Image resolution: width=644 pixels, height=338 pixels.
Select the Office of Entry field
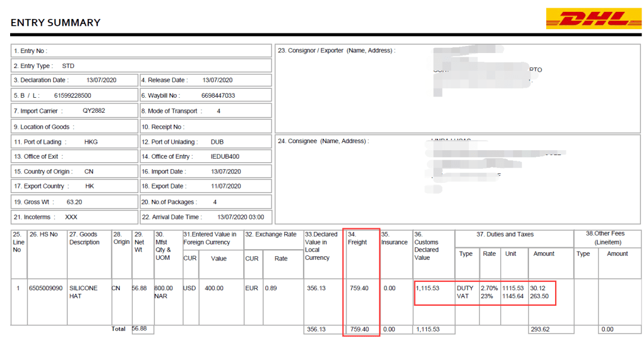[x=205, y=157]
